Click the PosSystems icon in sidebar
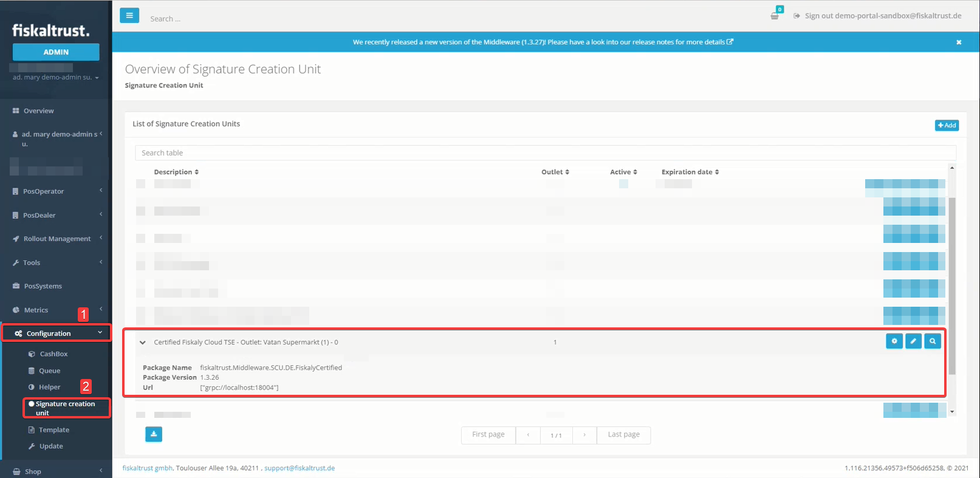 tap(16, 286)
